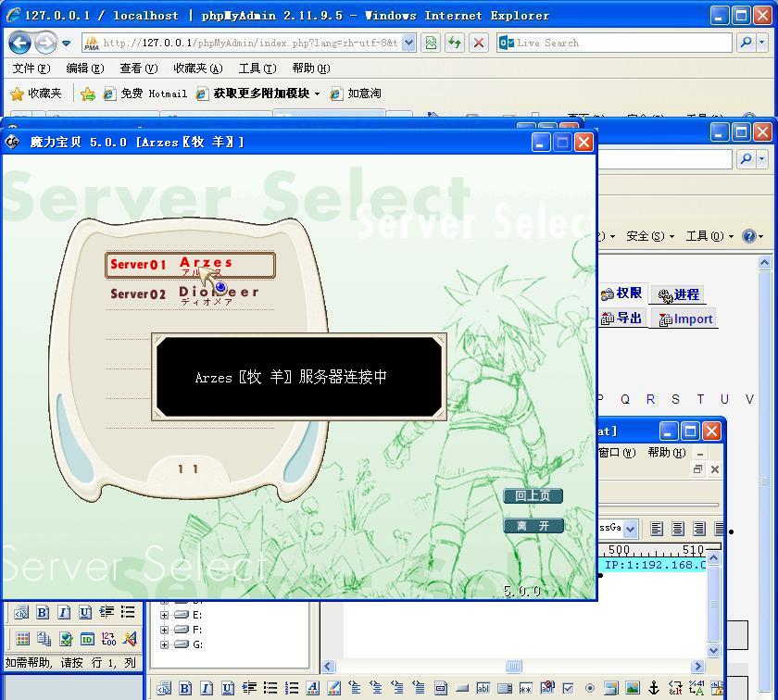Click the 离开 leave button in the game
Viewport: 778px width, 700px height.
point(533,526)
